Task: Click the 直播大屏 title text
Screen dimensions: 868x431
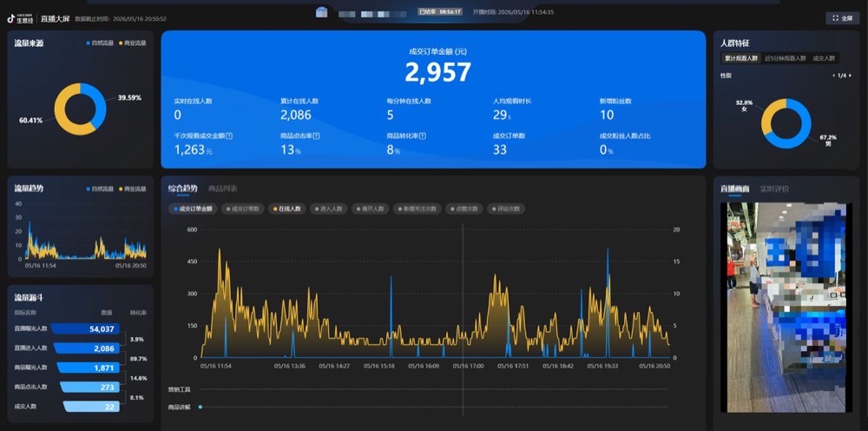Action: 55,18
